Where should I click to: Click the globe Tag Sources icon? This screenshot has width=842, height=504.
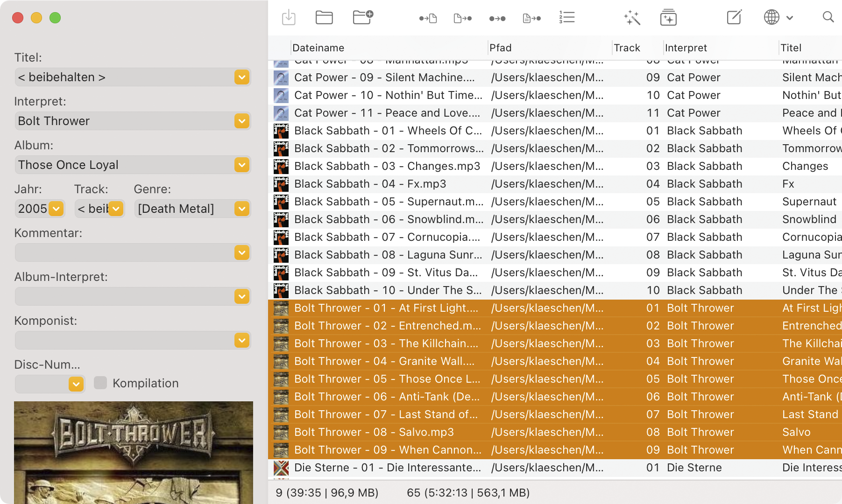[x=771, y=17]
